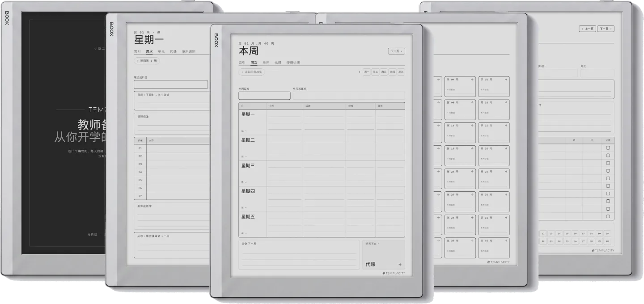Jump to 周二 day button on 本周 page
The height and width of the screenshot is (304, 644).
(x=375, y=72)
